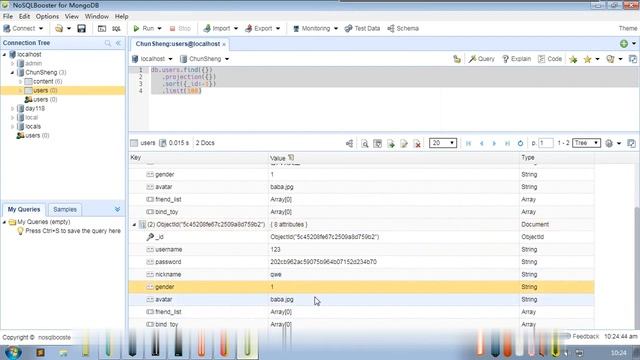Switch to the My Queries tab

[24, 209]
